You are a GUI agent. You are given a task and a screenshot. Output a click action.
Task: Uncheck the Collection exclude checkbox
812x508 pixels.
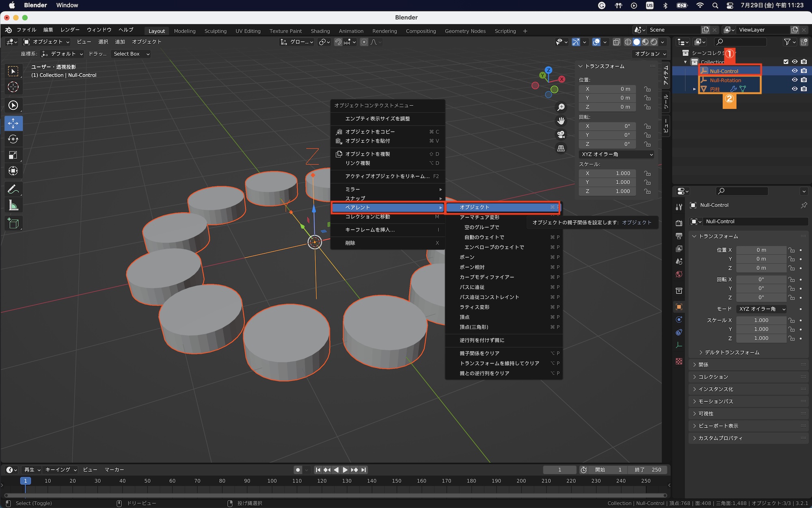(786, 62)
